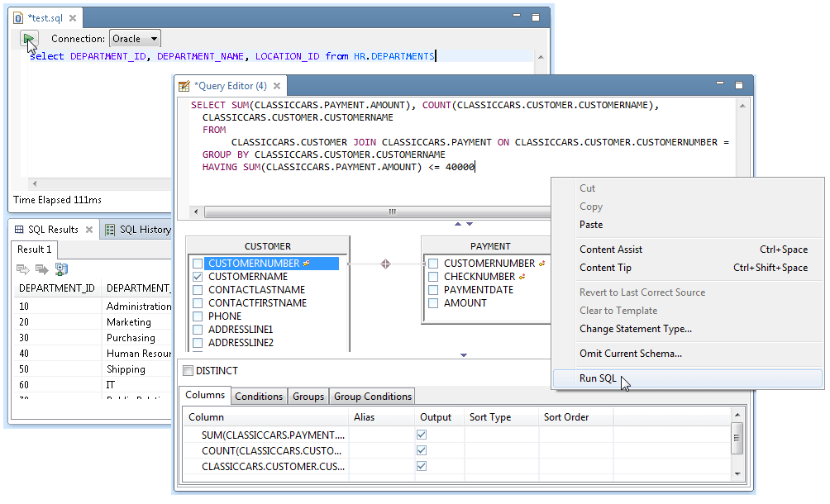Check CUSTOMERNUMBER in the PAYMENT table
Image resolution: width=830 pixels, height=504 pixels.
[433, 264]
